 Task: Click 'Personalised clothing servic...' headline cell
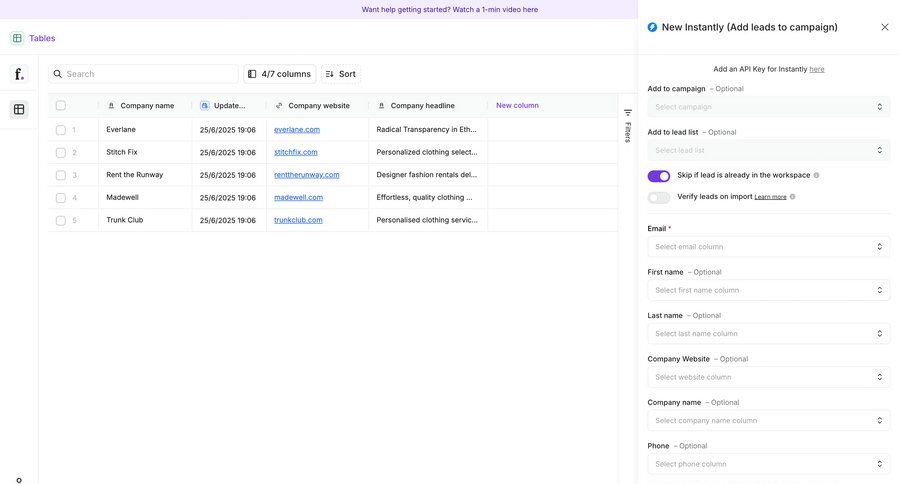tap(428, 220)
